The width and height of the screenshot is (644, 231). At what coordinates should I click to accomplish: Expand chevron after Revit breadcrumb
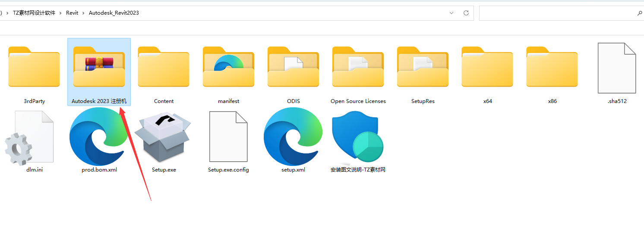pos(84,13)
